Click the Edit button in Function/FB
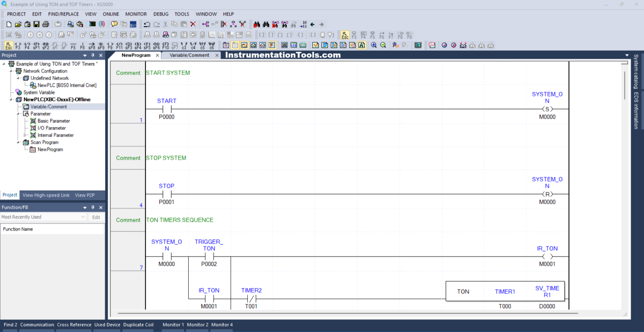Viewport: 644px width, 332px height. (x=96, y=217)
